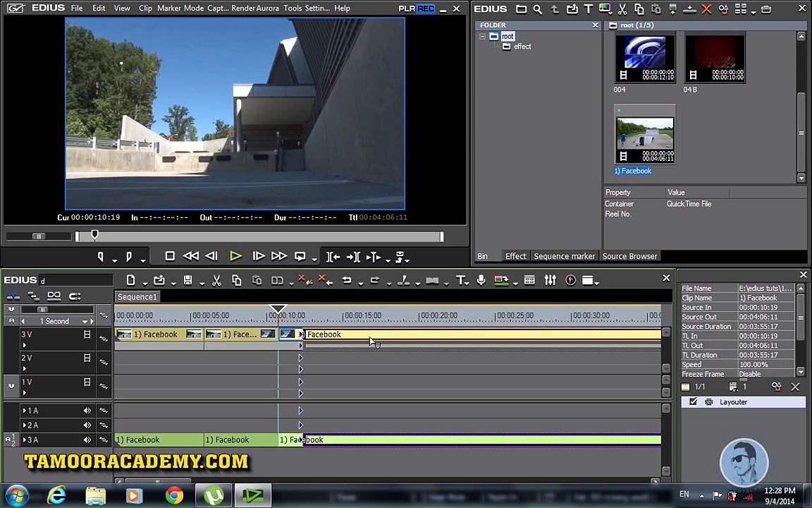Uncheck the Layouter effect checkbox
Viewport: 812px width, 508px height.
point(693,402)
